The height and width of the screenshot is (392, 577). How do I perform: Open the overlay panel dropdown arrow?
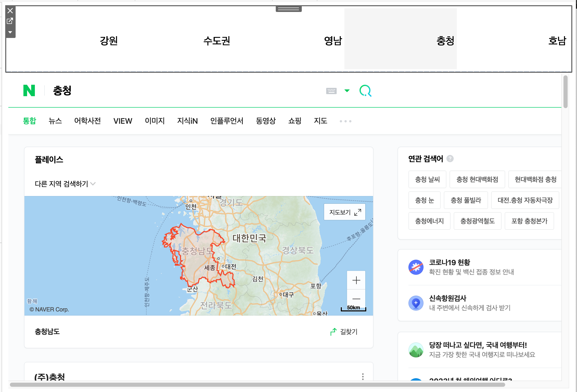point(10,32)
